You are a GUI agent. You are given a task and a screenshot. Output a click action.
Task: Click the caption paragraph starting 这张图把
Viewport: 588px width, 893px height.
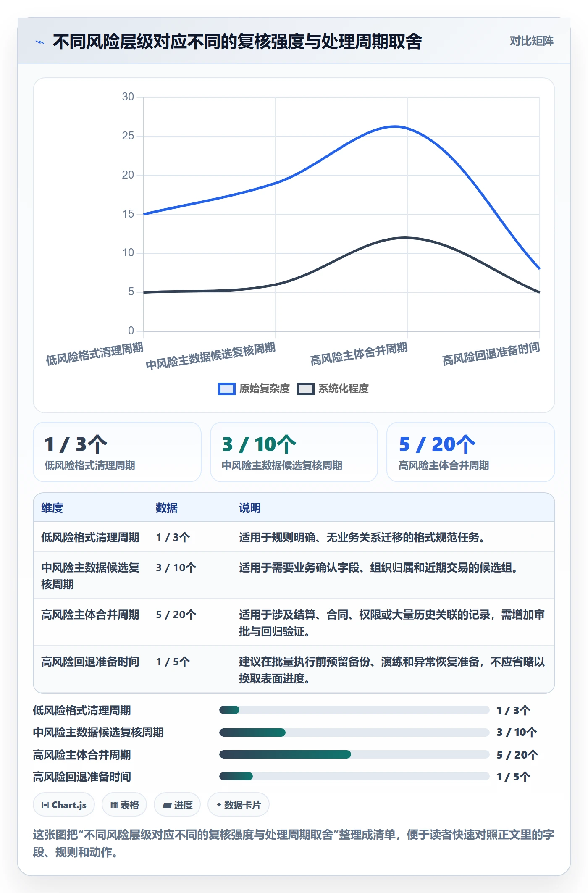(294, 843)
